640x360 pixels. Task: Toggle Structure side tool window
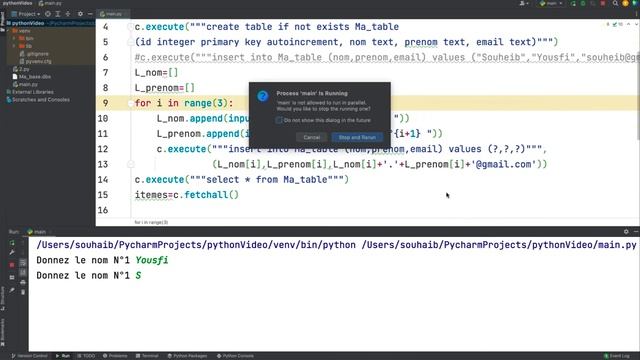(3, 299)
